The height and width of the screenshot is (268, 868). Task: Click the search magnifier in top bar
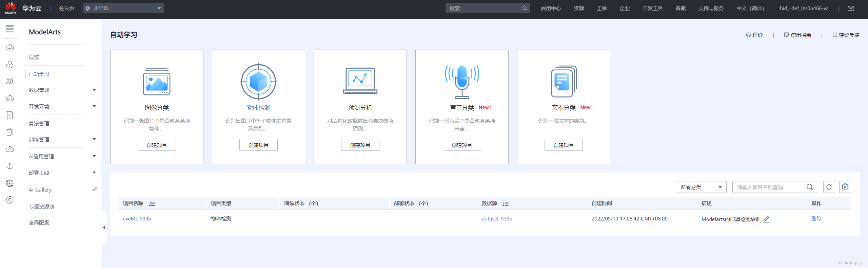click(525, 8)
